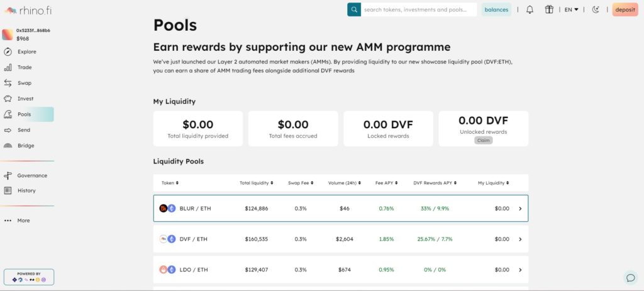The width and height of the screenshot is (644, 291).
Task: Click the Governance signpost icon
Action: (x=8, y=175)
